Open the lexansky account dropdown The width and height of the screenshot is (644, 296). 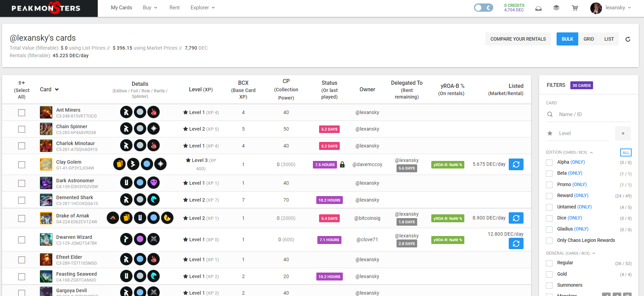pos(618,8)
